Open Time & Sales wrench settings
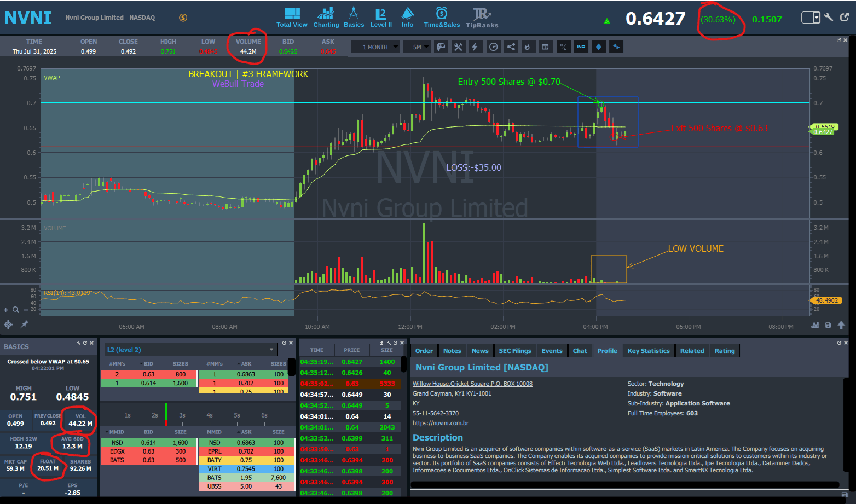 (x=389, y=343)
